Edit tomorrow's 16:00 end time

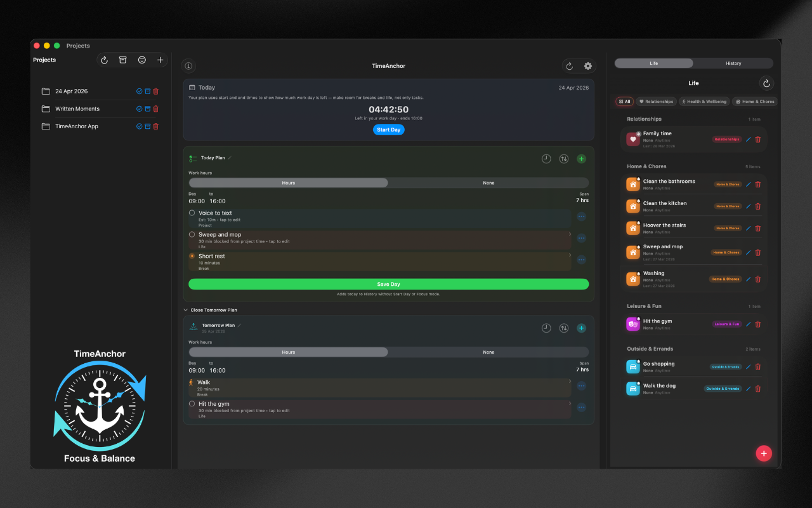(x=218, y=370)
